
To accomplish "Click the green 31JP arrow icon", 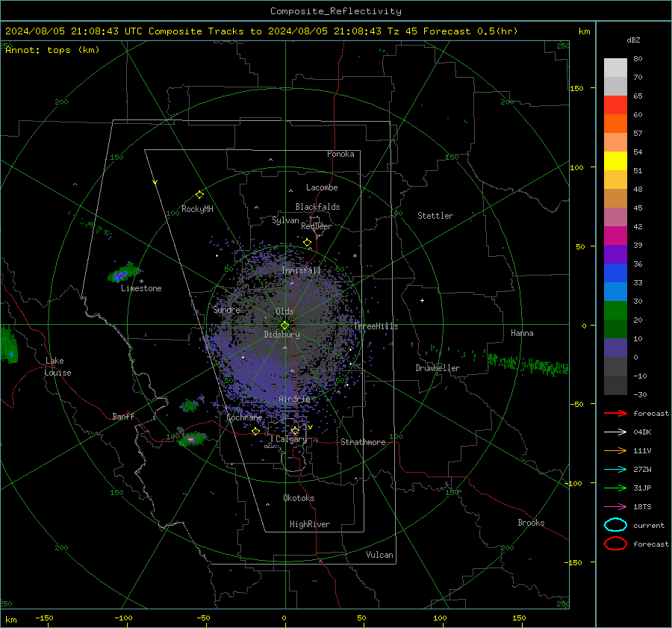I will (x=615, y=488).
